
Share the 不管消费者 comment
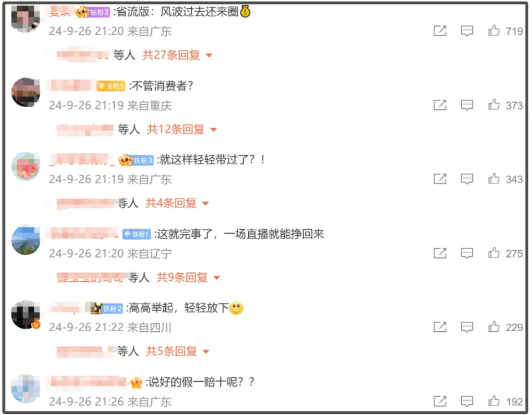click(x=440, y=105)
